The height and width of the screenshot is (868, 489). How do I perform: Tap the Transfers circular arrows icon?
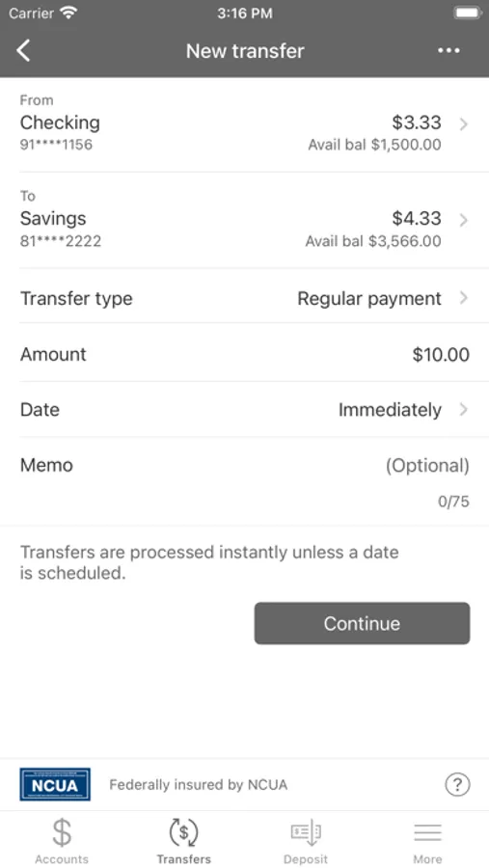183,832
